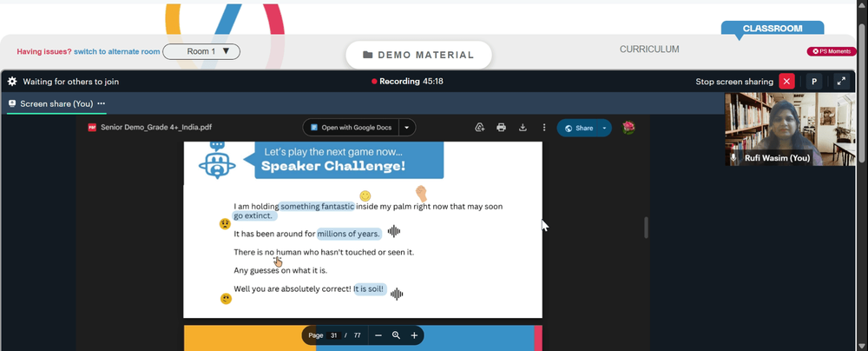The width and height of the screenshot is (868, 351).
Task: Open the DEMO MATERIAL folder button
Action: click(418, 55)
